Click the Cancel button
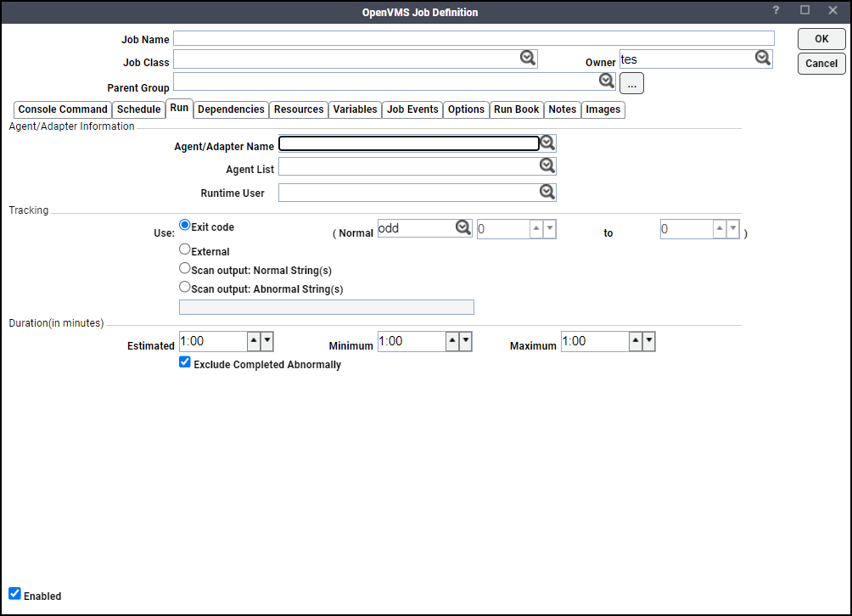The image size is (852, 616). 821,64
